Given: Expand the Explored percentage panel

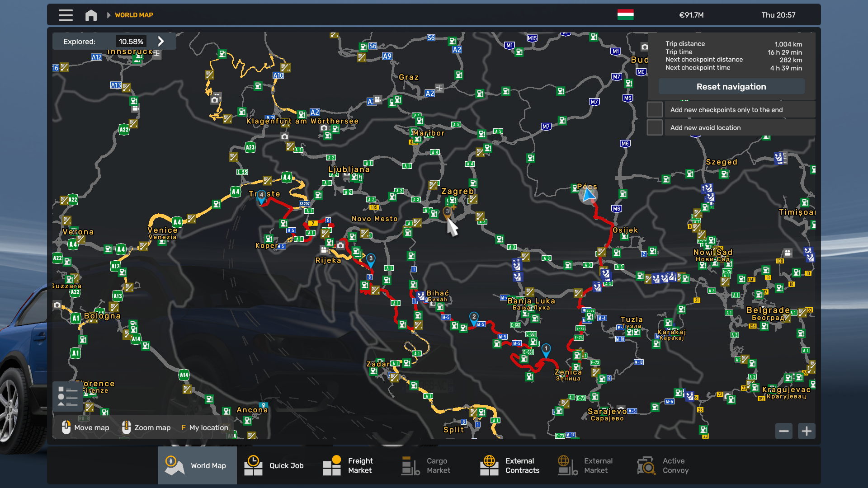Looking at the screenshot, I should click(161, 42).
